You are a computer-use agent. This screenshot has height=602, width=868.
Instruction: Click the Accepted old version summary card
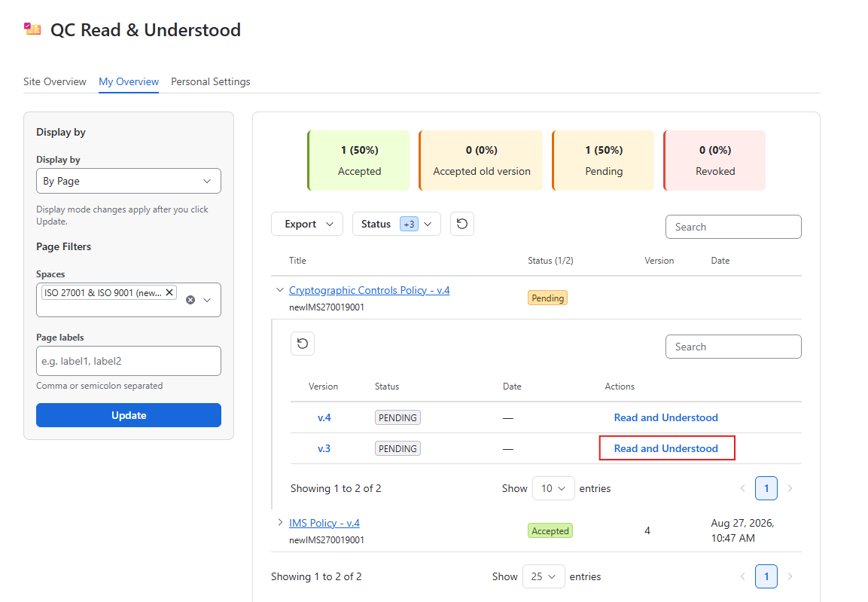(x=481, y=160)
